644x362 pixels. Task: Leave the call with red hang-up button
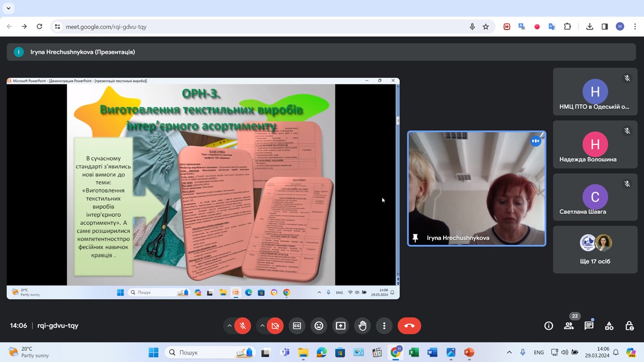coord(409,326)
